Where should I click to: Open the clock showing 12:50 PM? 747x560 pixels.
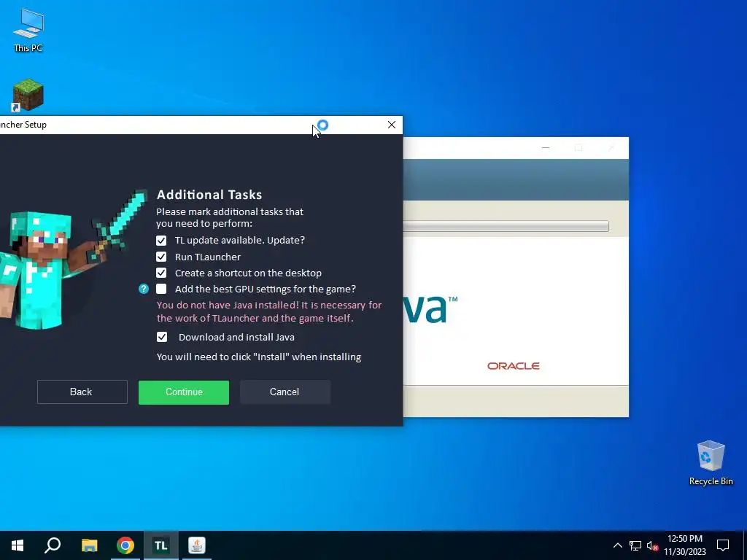(685, 545)
